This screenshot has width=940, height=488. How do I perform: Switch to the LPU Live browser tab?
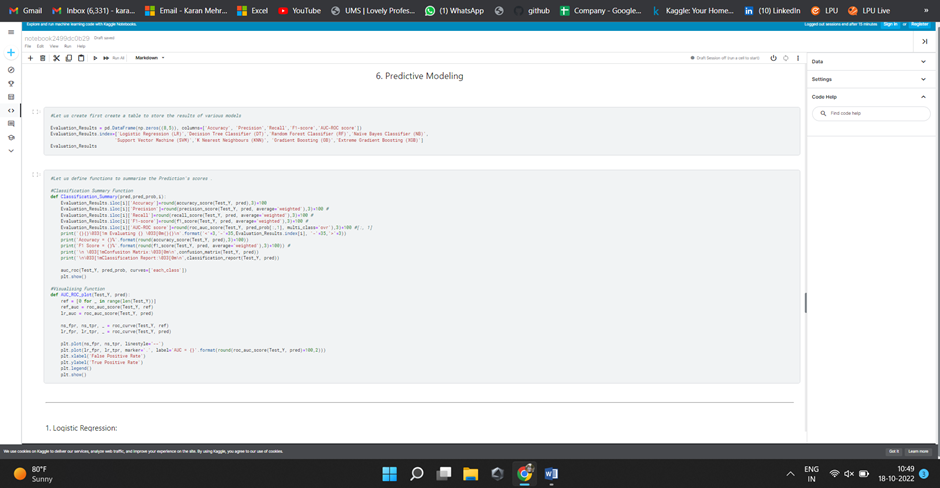tap(870, 11)
